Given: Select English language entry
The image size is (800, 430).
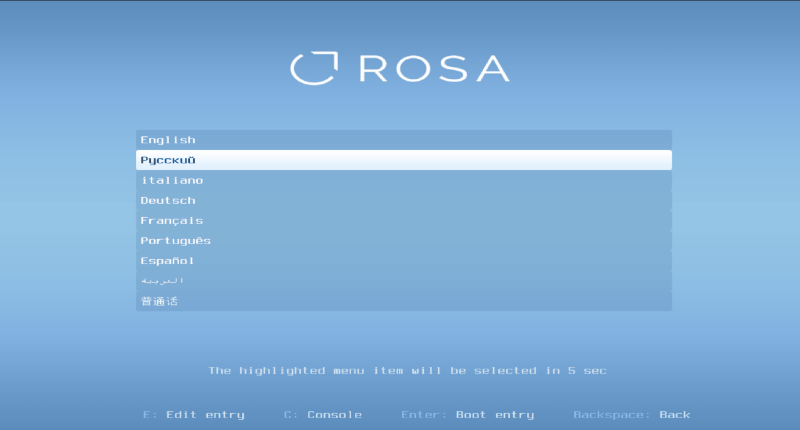Looking at the screenshot, I should point(404,140).
